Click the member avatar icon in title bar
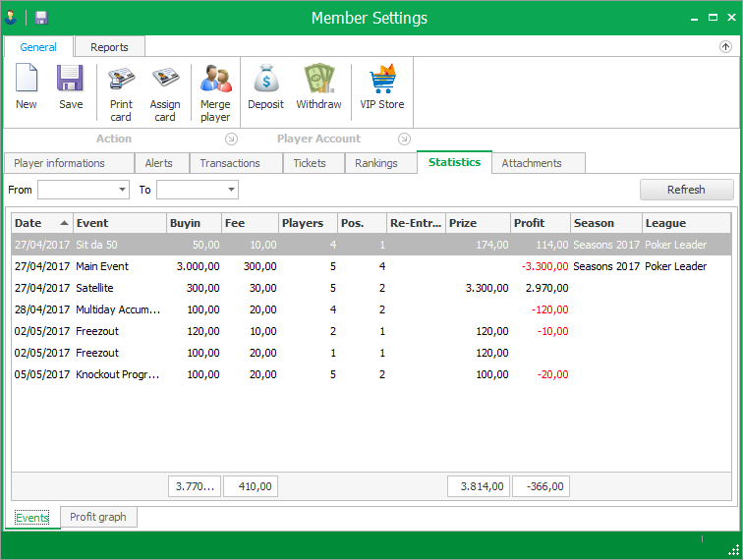Image resolution: width=743 pixels, height=560 pixels. 11,18
